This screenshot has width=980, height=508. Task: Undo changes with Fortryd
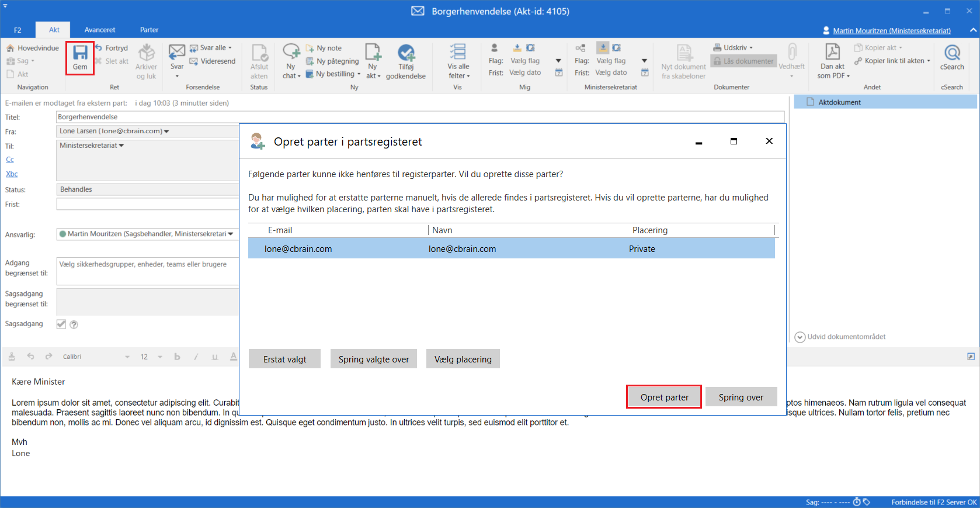click(x=111, y=48)
